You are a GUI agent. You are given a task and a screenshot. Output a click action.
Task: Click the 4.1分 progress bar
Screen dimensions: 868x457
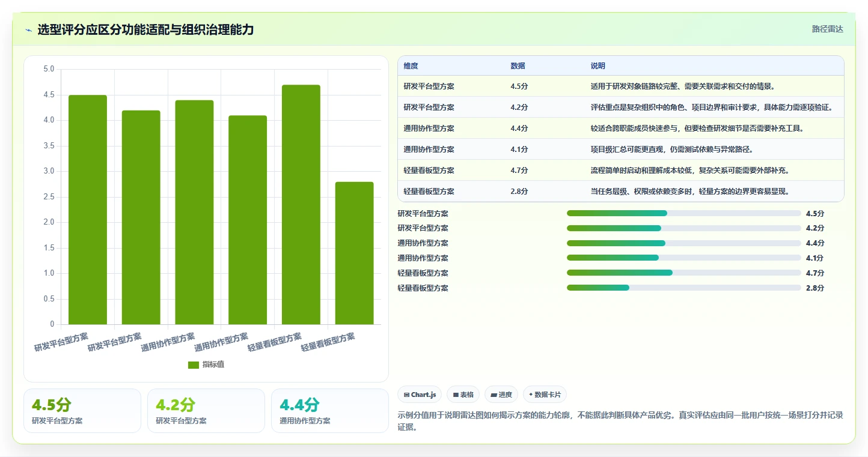click(684, 258)
